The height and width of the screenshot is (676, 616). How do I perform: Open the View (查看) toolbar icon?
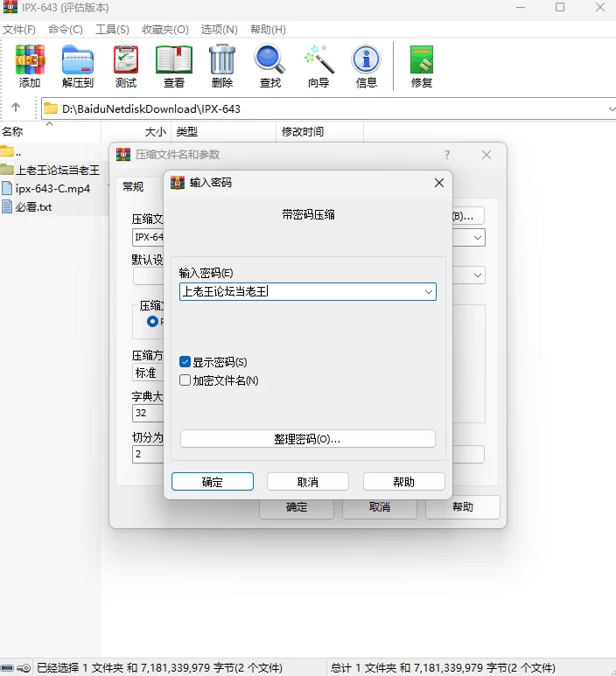click(x=174, y=66)
